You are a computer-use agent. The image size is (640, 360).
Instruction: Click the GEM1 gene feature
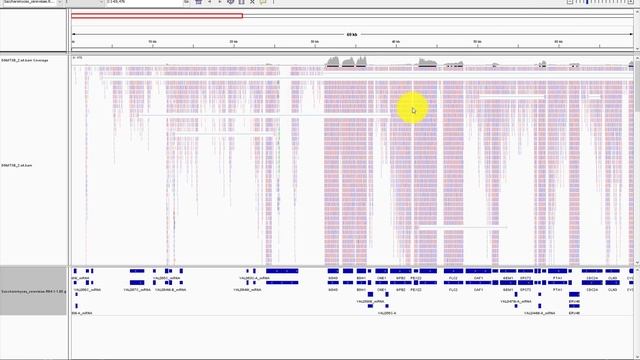point(508,271)
